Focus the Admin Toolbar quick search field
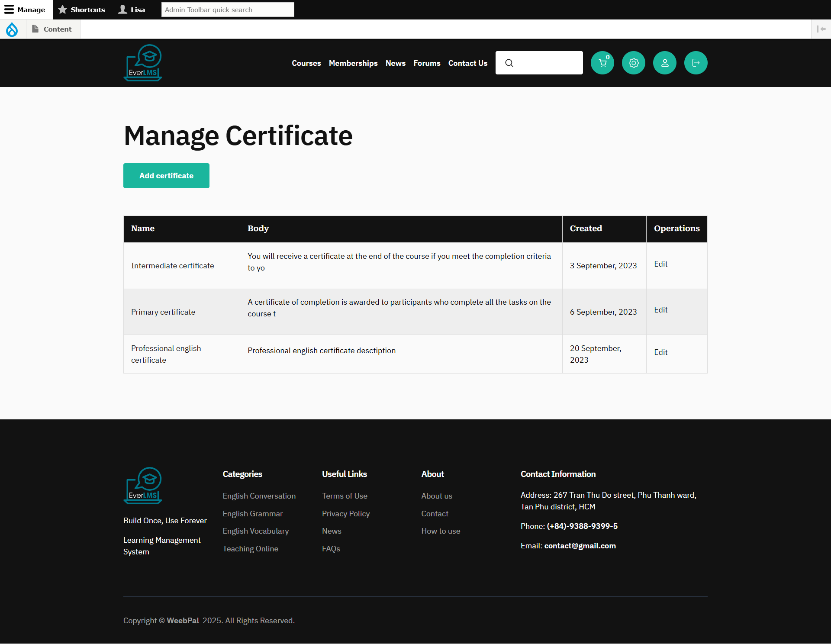 [227, 10]
